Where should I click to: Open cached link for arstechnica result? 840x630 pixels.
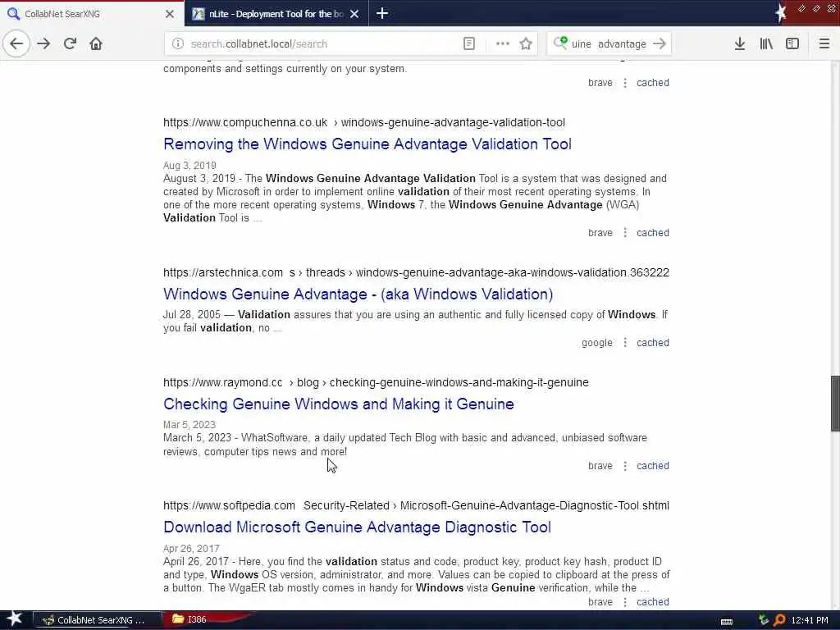[652, 342]
